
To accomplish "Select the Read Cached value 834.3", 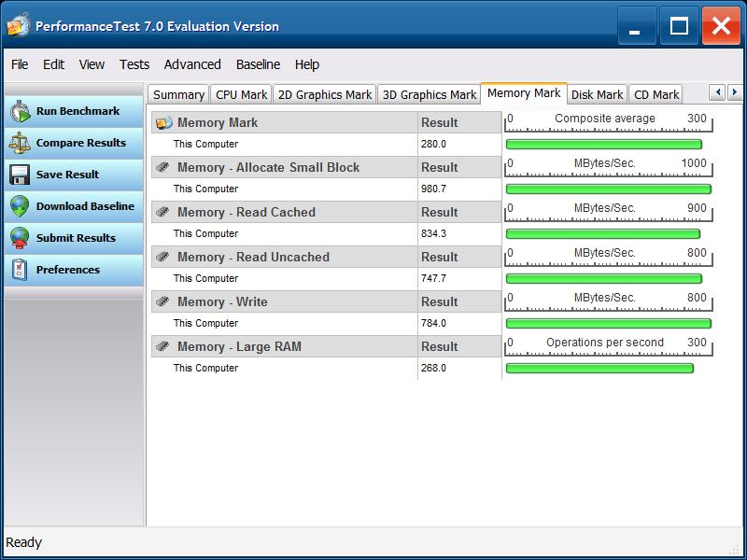I will (433, 233).
